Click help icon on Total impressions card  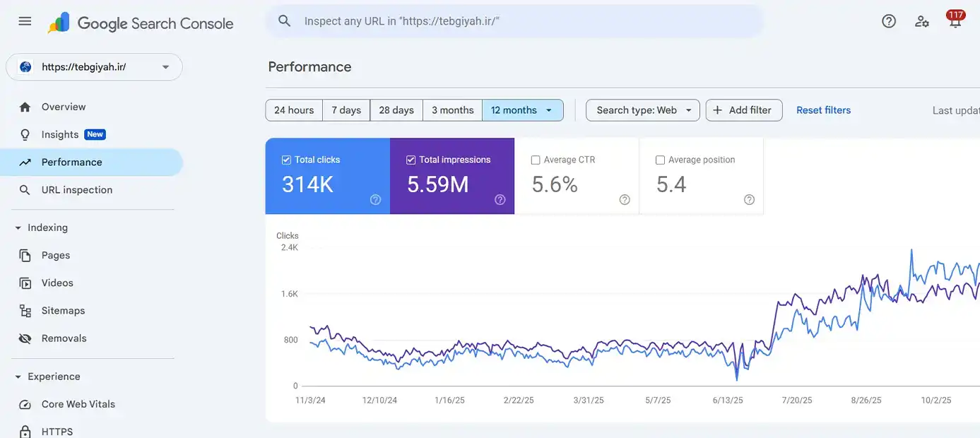pos(500,200)
